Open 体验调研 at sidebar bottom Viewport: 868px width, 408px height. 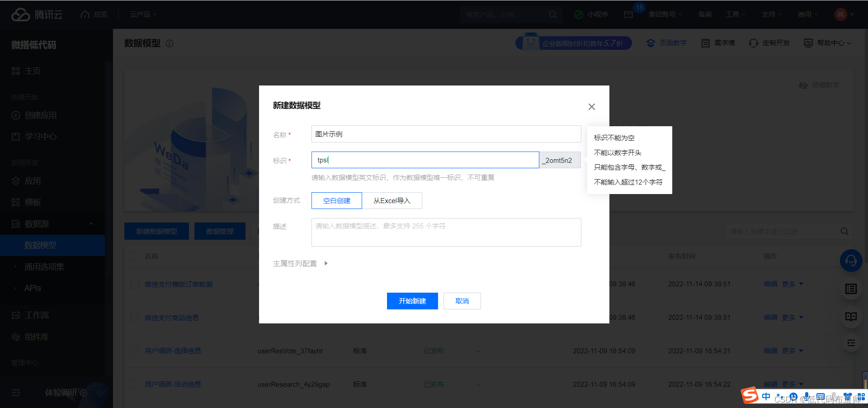coord(66,393)
